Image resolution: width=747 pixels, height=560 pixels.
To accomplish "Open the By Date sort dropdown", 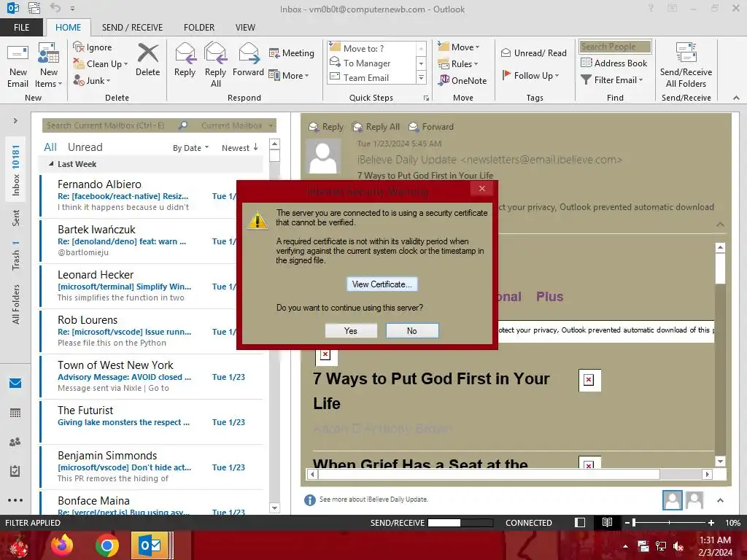I will tap(190, 148).
